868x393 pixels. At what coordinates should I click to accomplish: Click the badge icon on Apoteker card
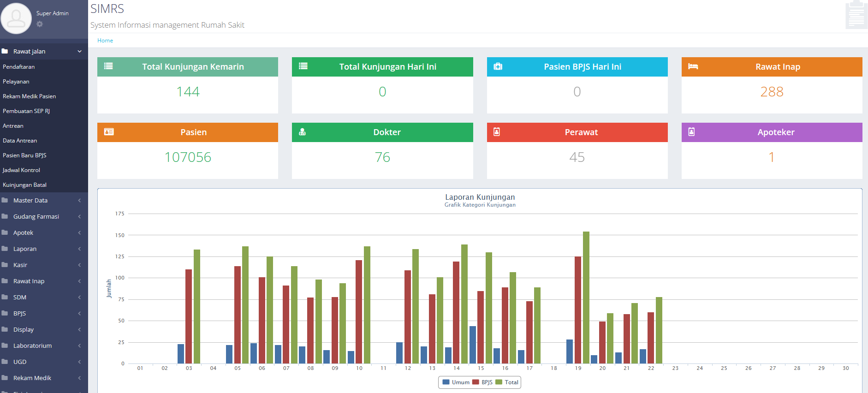691,132
